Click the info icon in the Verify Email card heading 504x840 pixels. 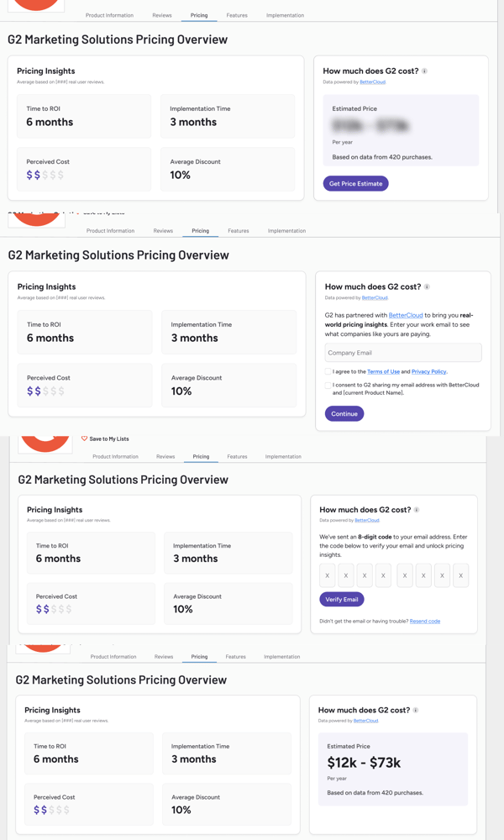[417, 510]
